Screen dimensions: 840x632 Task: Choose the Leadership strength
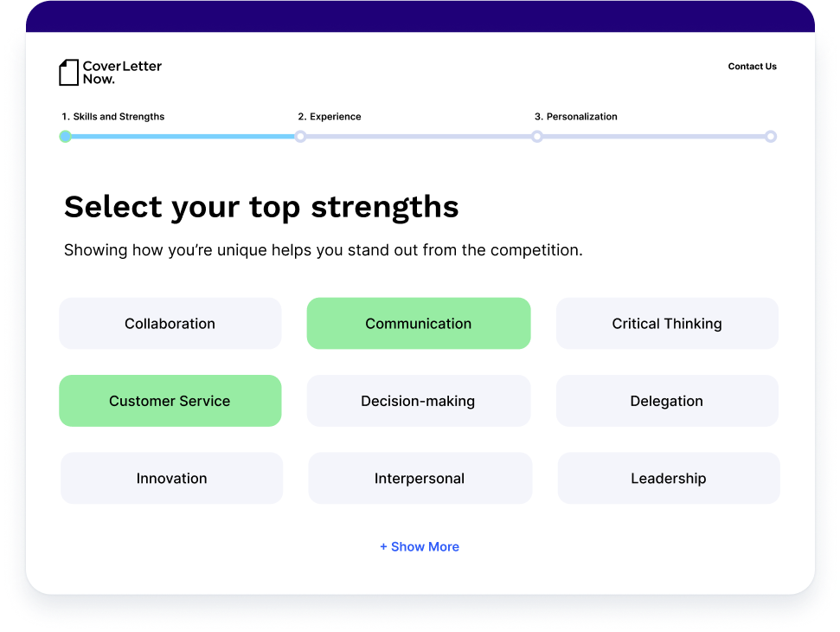tap(668, 478)
